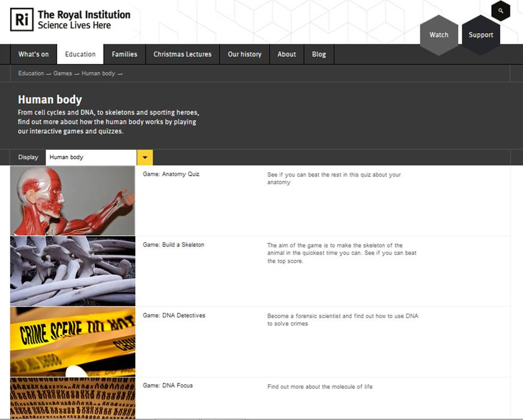
Task: Open the DNA Detectives crime scene thumbnail
Action: point(73,341)
